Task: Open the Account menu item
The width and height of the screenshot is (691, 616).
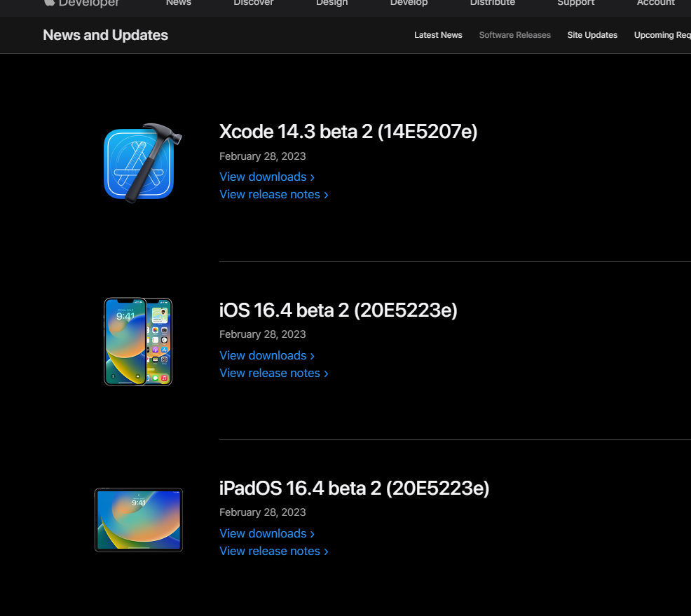Action: pyautogui.click(x=656, y=3)
